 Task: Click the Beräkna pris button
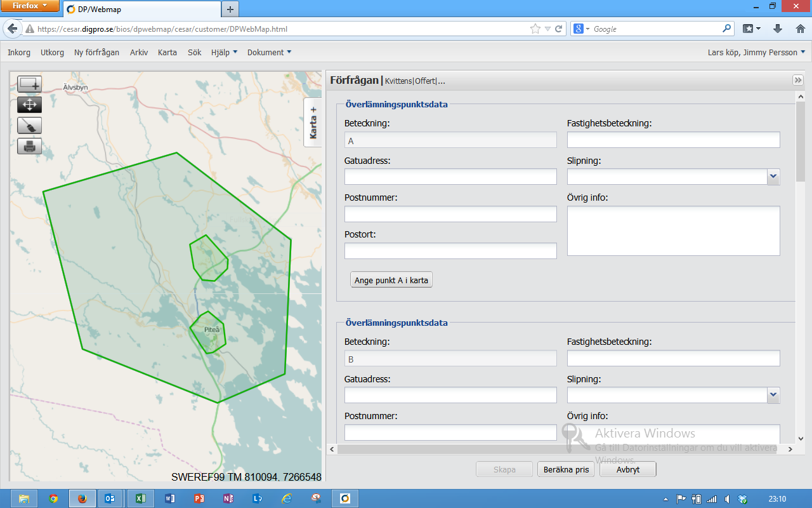click(x=566, y=470)
